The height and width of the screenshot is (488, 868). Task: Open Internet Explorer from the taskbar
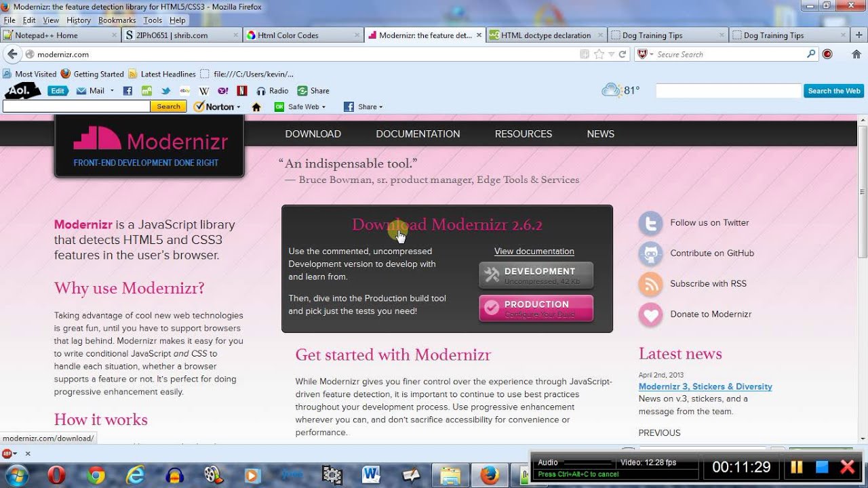tap(135, 475)
